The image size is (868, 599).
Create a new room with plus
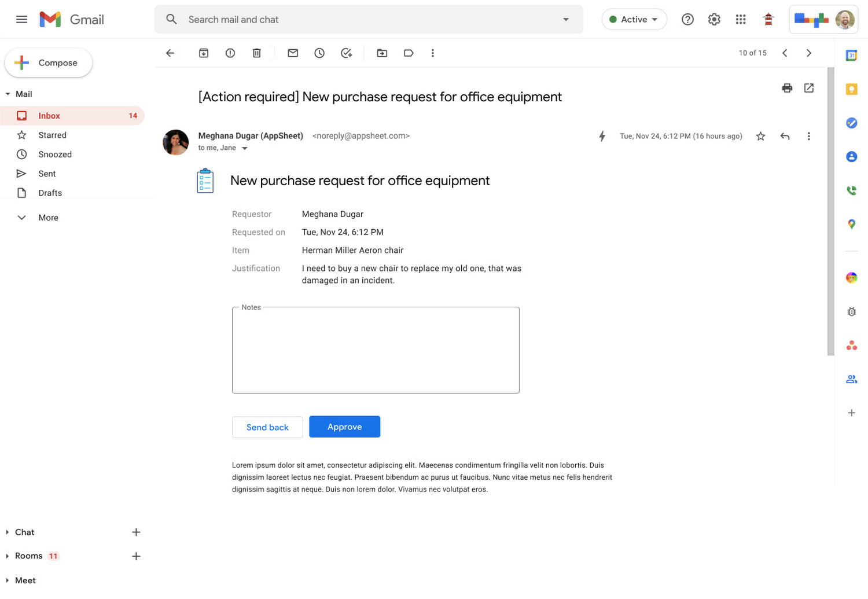[x=136, y=556]
